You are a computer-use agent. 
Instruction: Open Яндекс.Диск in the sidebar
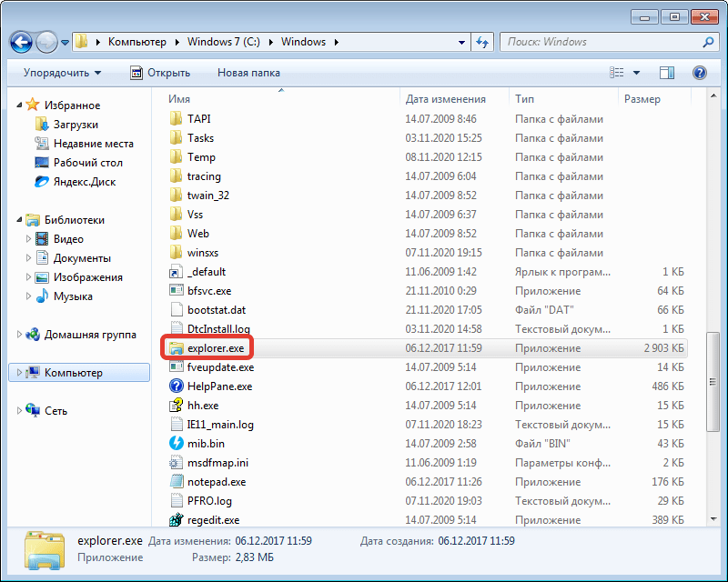[x=85, y=182]
